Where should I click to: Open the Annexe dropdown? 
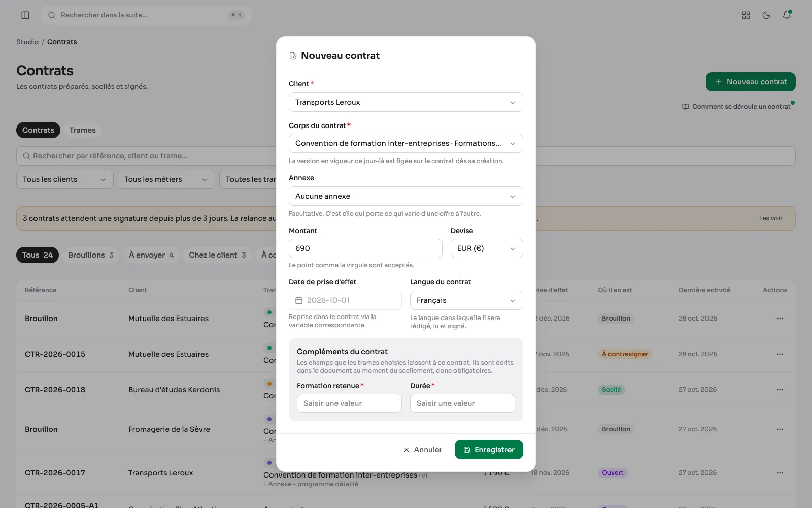(405, 196)
